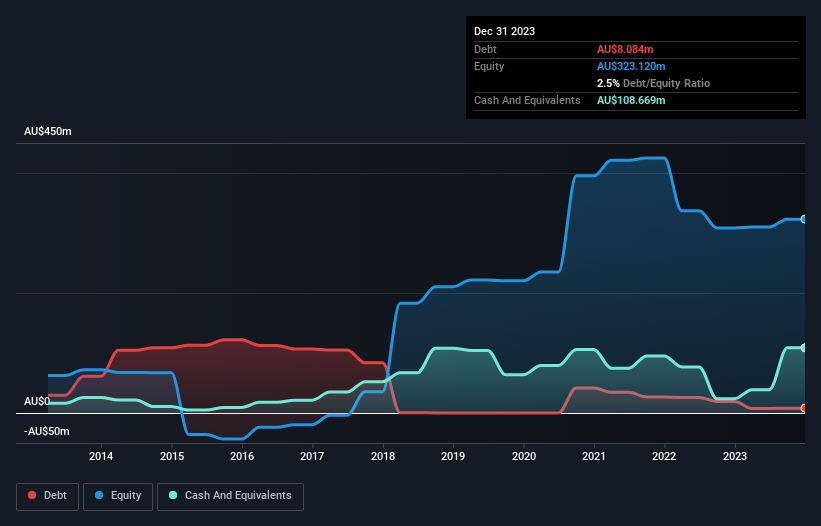
Task: Click the 2017 x-axis label
Action: pyautogui.click(x=312, y=456)
